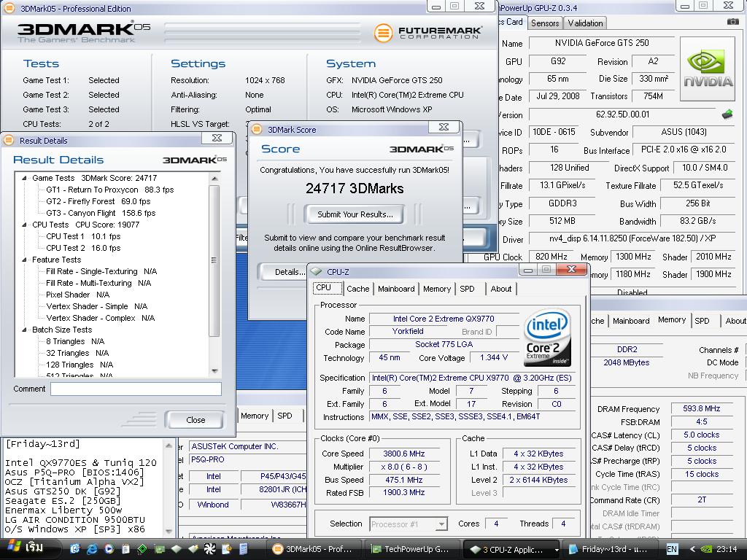Click the taskbar clock 23:14
Image resolution: width=747 pixels, height=560 pixels.
tap(727, 549)
